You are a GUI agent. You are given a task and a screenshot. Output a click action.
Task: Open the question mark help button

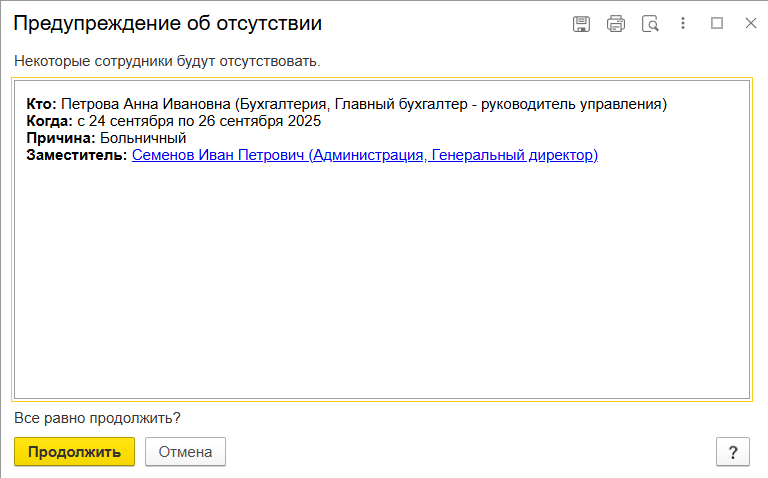coord(732,452)
